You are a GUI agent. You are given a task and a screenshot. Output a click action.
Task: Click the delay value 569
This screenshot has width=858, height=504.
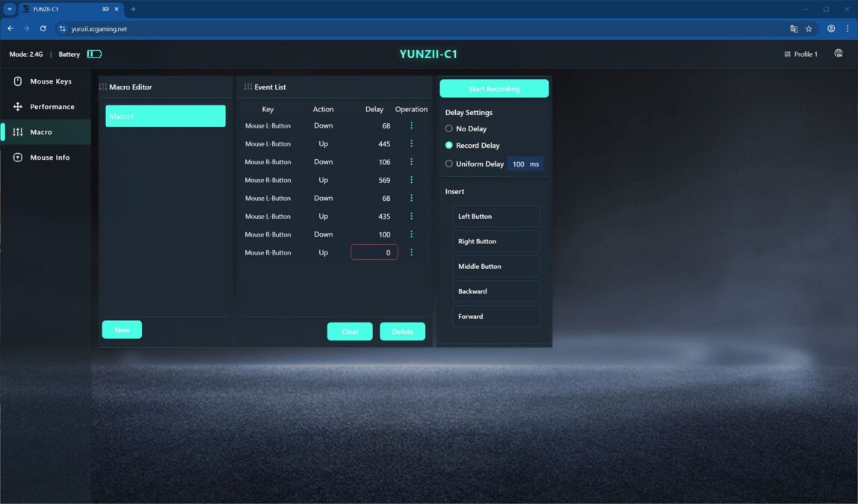click(384, 180)
